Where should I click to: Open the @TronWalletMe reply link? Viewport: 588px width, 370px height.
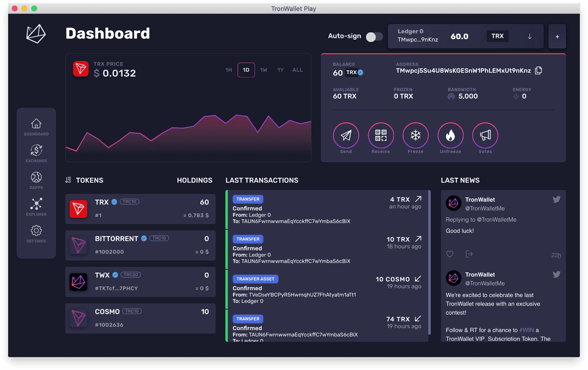tap(497, 220)
